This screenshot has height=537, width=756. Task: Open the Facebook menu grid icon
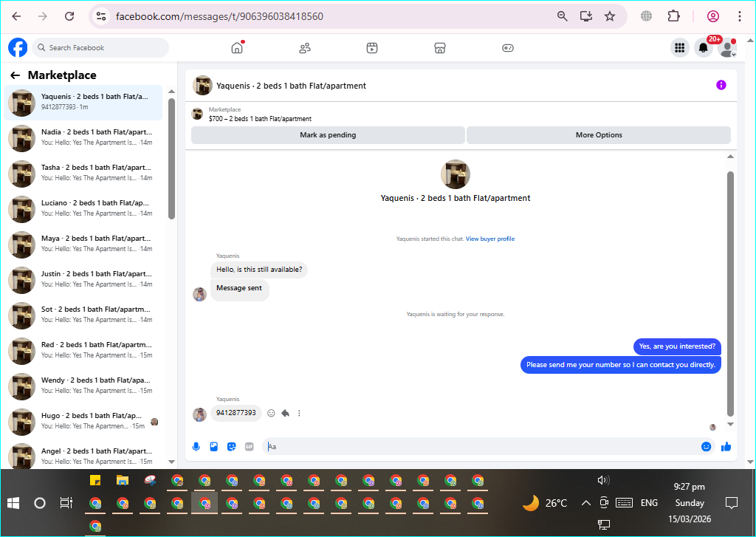pos(680,48)
